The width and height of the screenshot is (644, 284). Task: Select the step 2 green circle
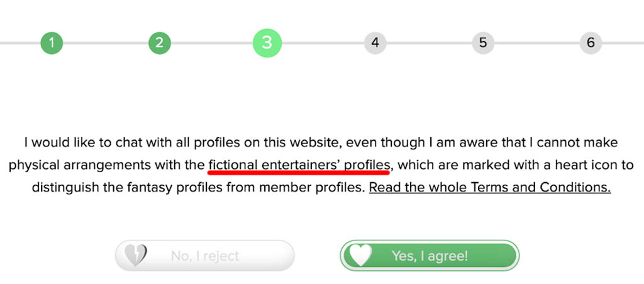[159, 43]
